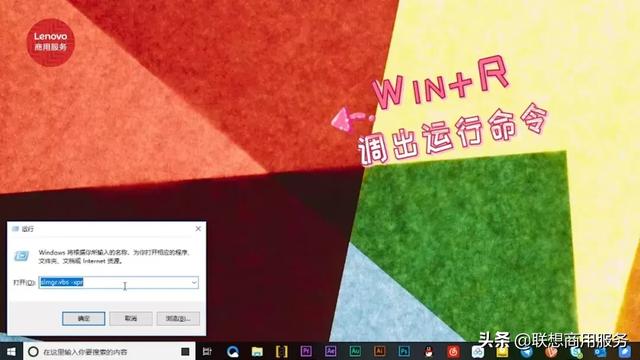
Task: Launch Adobe Photoshop from taskbar
Action: [404, 351]
